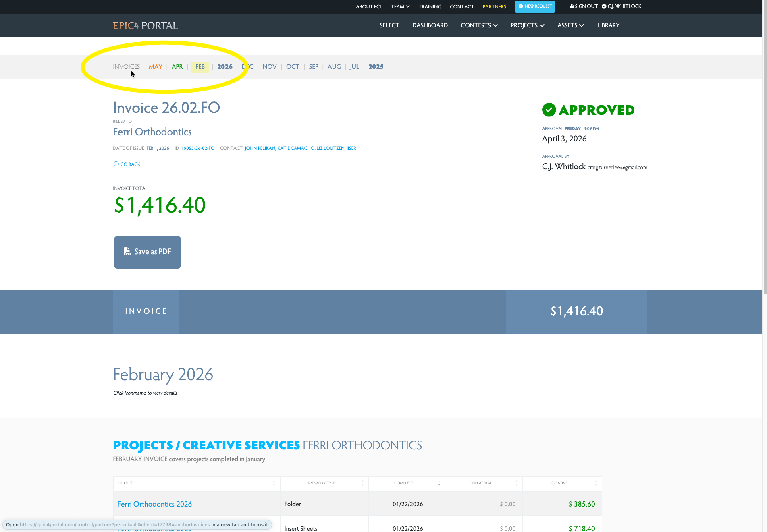Image resolution: width=767 pixels, height=532 pixels.
Task: Click the NEW REQUEST button
Action: pyautogui.click(x=535, y=6)
